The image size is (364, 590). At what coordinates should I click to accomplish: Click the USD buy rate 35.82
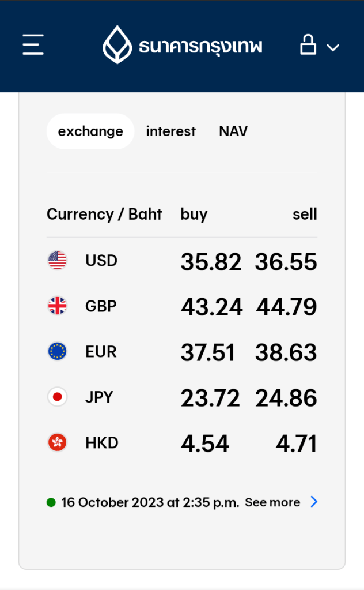point(211,262)
